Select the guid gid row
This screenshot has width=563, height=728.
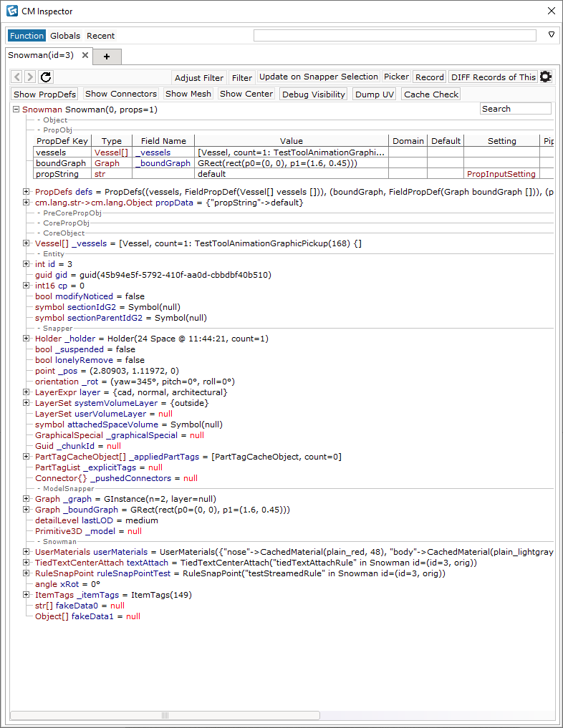click(153, 275)
